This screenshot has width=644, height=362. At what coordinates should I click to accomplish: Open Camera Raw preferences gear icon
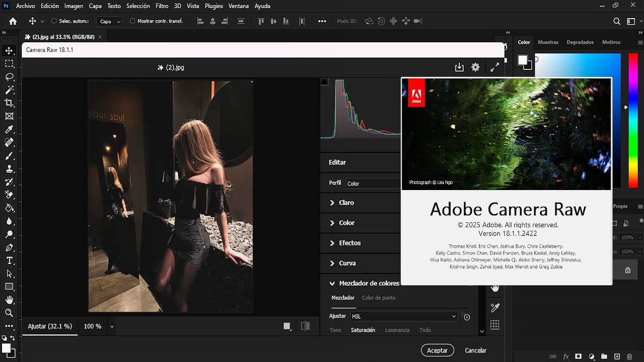(475, 67)
